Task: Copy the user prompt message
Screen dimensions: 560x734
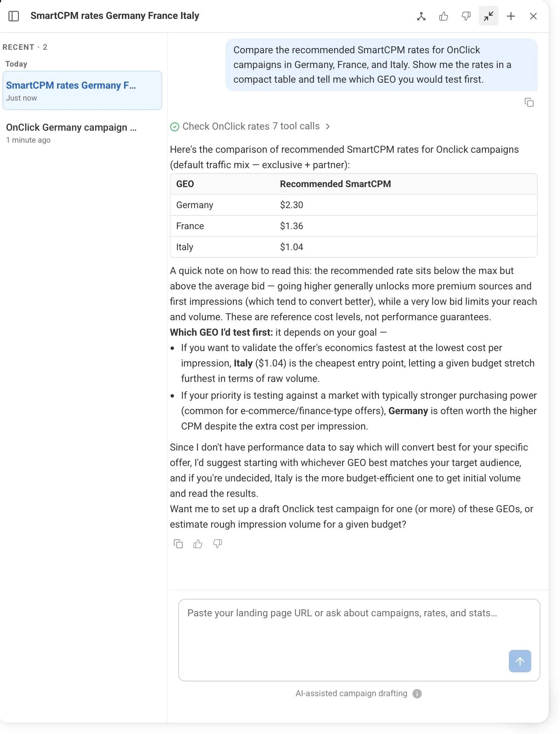Action: coord(529,102)
